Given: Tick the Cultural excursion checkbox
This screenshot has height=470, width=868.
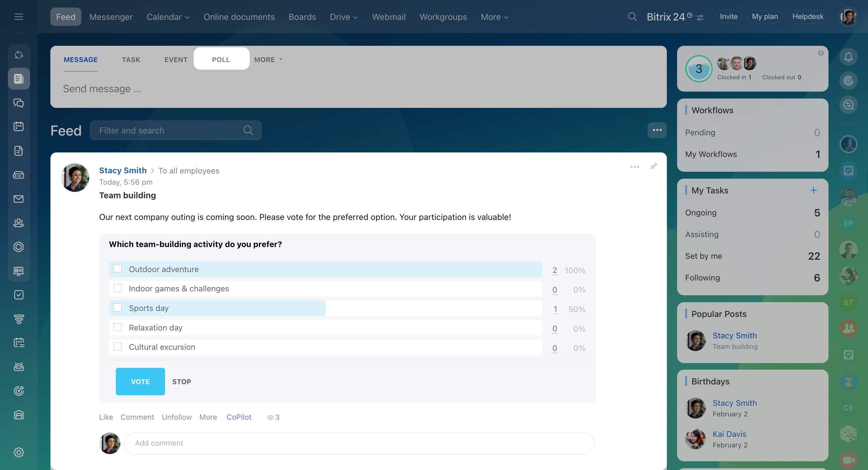Looking at the screenshot, I should click(x=117, y=346).
